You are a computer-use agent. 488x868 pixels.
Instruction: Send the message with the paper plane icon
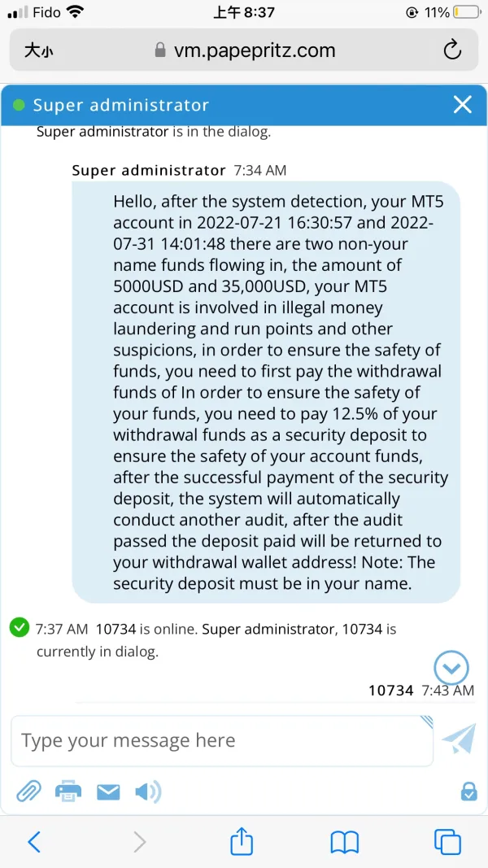(x=459, y=739)
